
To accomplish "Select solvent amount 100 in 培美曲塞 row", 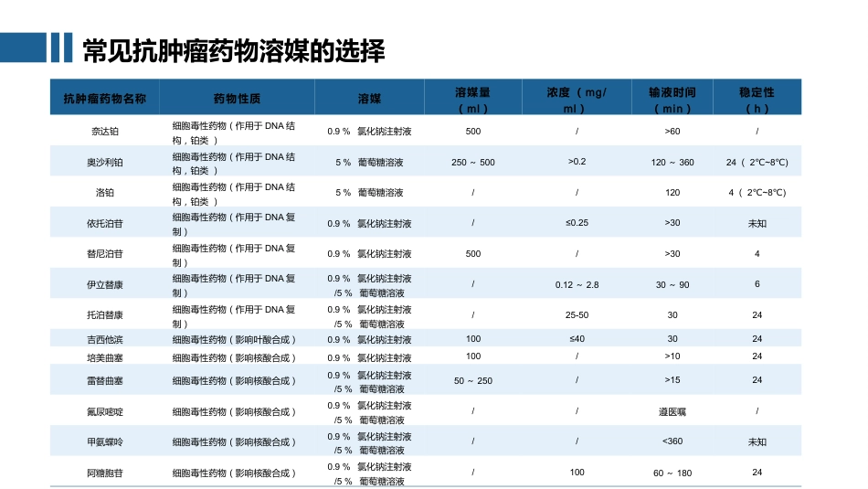I will click(472, 356).
